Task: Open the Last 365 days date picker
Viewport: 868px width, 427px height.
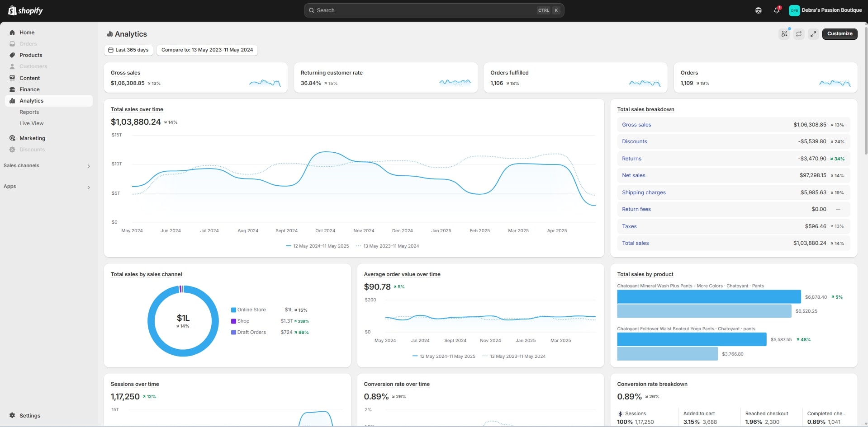Action: pos(128,50)
